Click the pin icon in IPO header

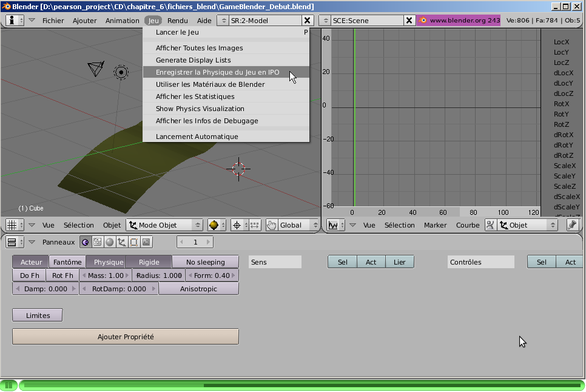click(x=572, y=225)
